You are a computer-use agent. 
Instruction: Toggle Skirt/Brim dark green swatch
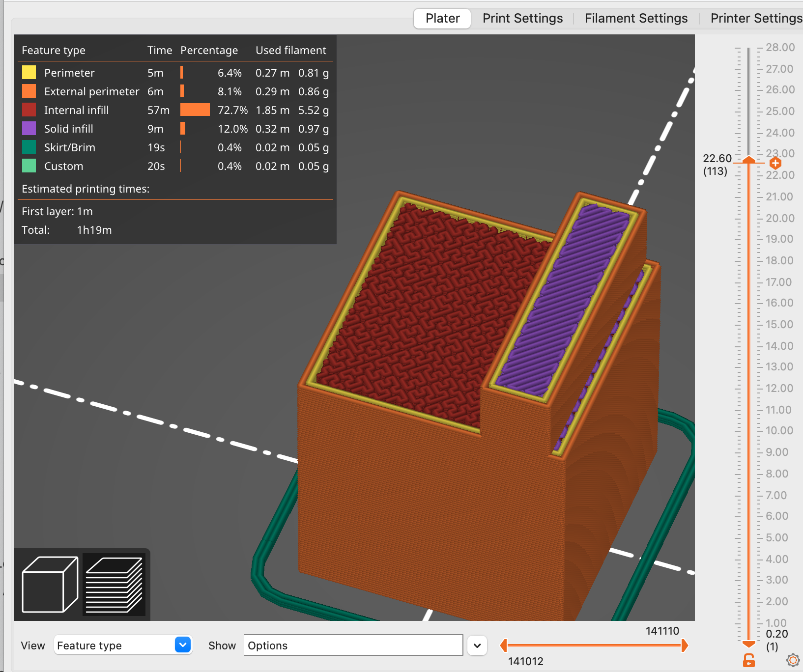pyautogui.click(x=29, y=147)
